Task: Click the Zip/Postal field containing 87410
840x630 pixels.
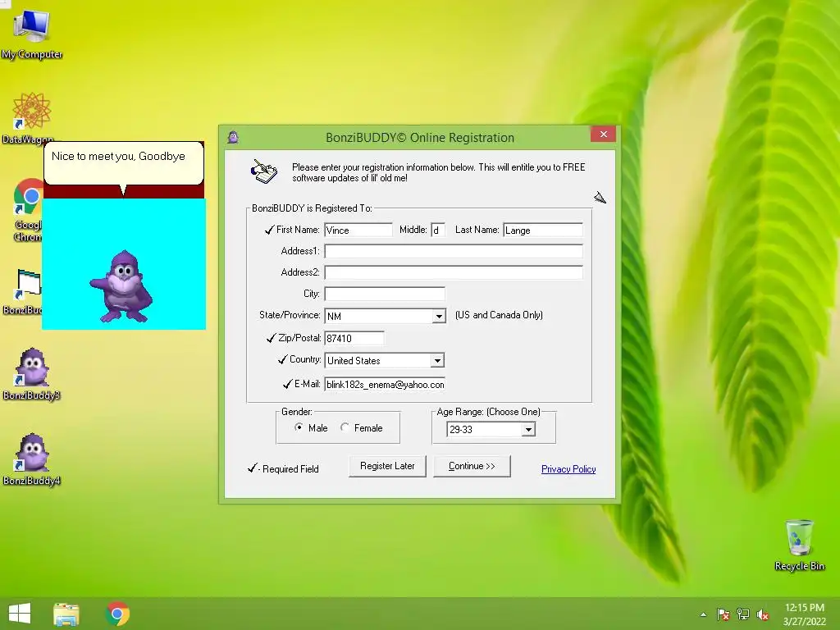Action: click(x=354, y=338)
